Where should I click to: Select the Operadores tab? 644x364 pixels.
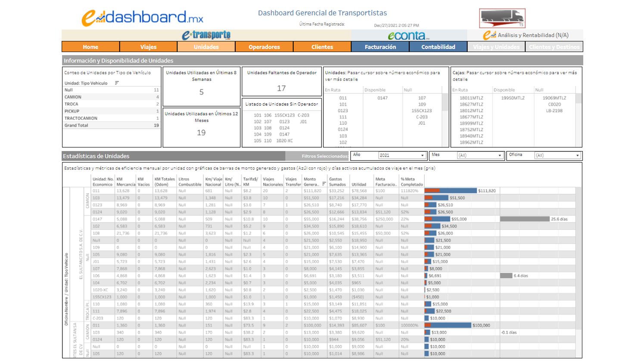tap(264, 47)
